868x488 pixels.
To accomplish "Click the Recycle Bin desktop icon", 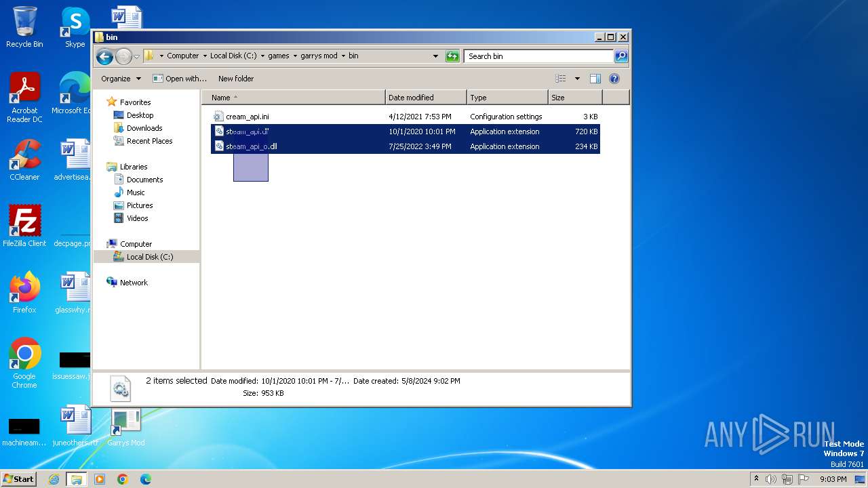I will coord(24,27).
